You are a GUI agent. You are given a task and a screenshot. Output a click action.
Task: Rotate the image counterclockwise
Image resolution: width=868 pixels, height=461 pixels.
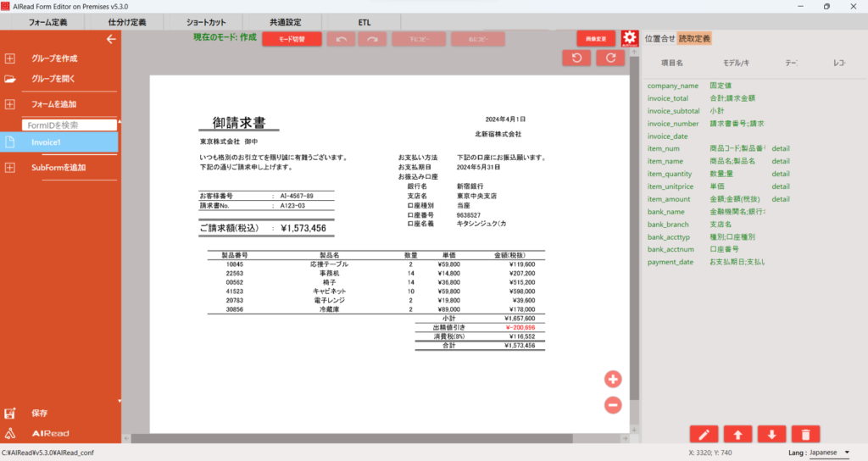click(x=577, y=58)
